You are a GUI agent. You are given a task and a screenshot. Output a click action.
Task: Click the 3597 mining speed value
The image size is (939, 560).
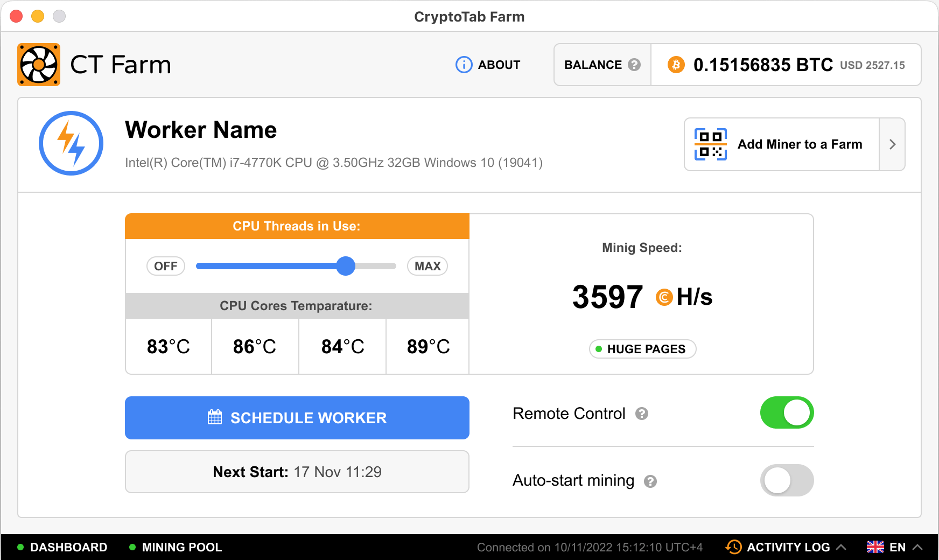(x=607, y=297)
